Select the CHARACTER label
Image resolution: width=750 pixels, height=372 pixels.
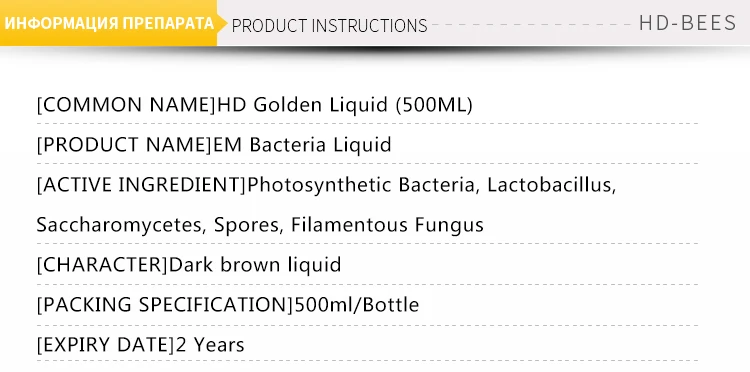pos(103,264)
